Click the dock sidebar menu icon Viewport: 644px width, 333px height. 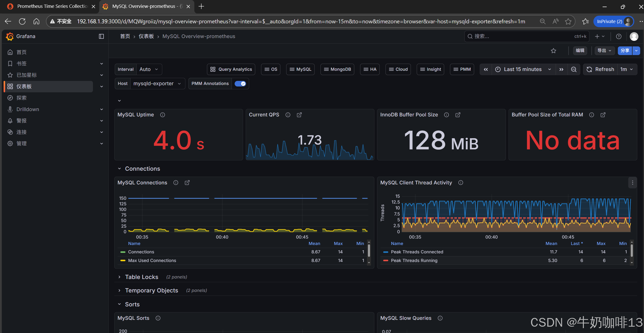[101, 36]
